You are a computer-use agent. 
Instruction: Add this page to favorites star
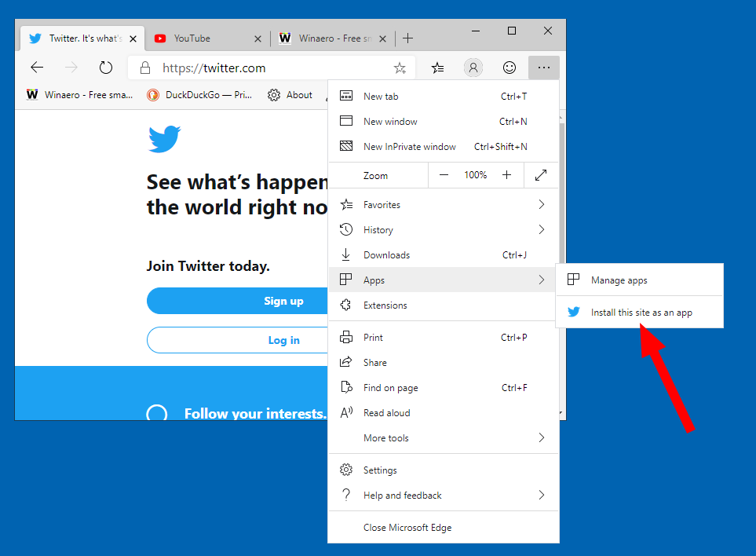click(400, 68)
